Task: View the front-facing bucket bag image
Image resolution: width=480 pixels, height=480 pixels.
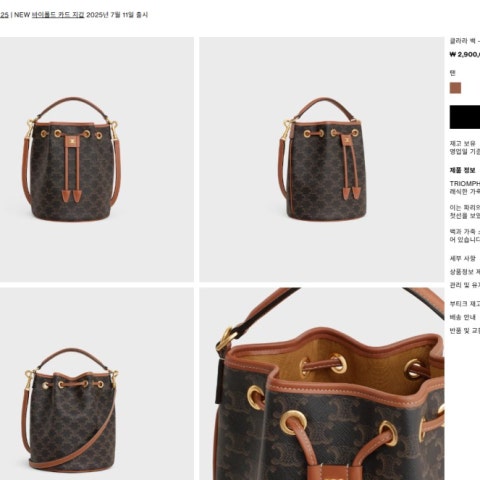Action: click(x=97, y=159)
